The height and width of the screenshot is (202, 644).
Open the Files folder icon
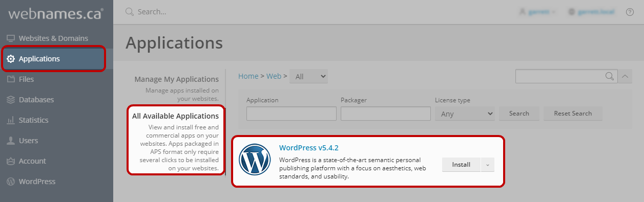pyautogui.click(x=10, y=79)
